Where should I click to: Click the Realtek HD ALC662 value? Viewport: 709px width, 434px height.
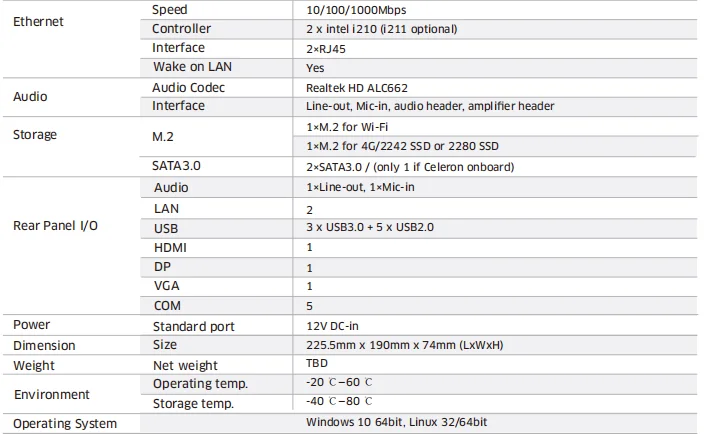357,88
